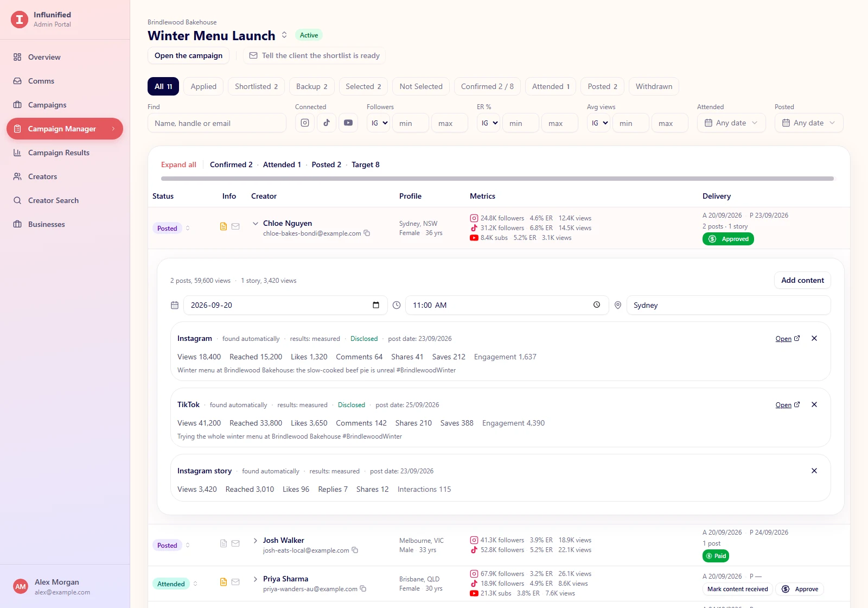Viewport: 868px width, 608px height.
Task: Collapse Chloe Nguyen's expanded row
Action: point(256,223)
